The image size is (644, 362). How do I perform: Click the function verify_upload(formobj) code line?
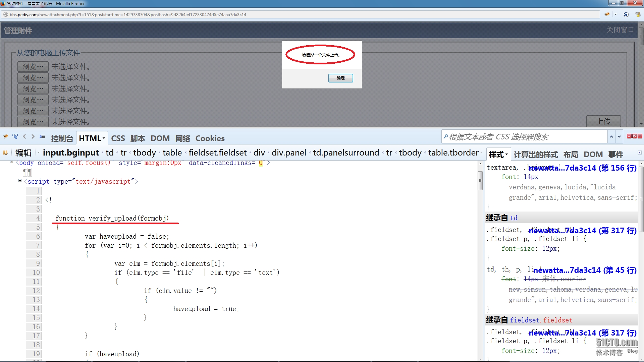pos(112,219)
